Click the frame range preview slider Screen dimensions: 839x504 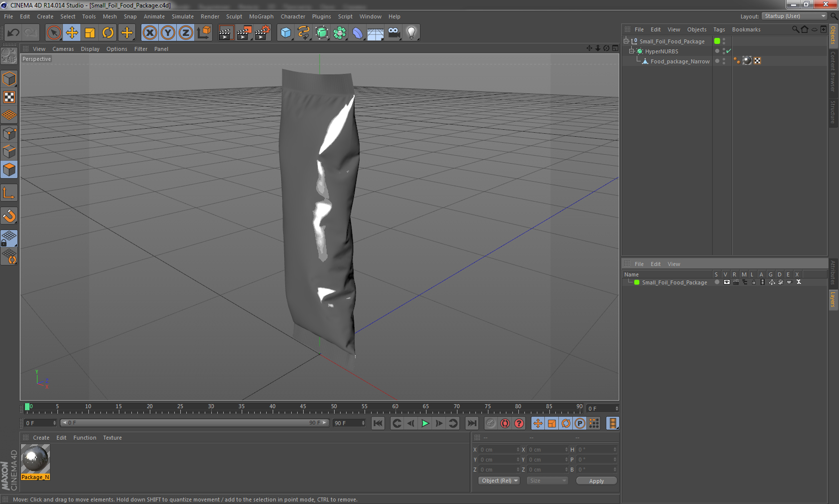194,423
